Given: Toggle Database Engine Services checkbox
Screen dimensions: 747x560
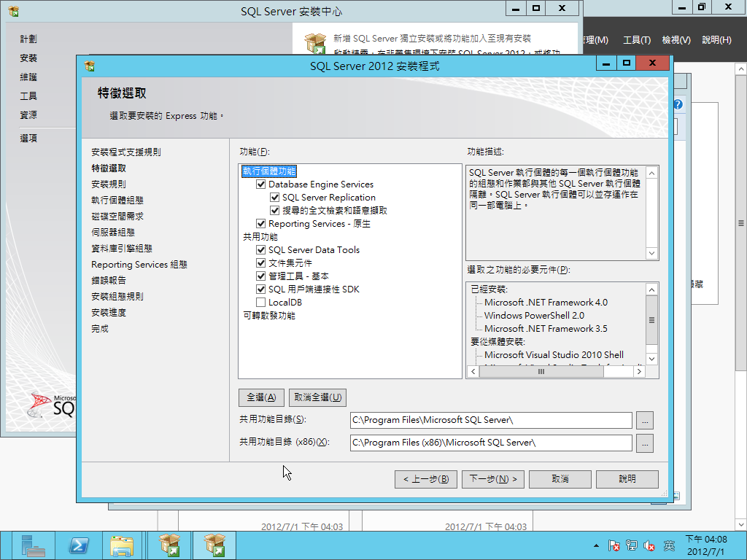Looking at the screenshot, I should tap(260, 184).
